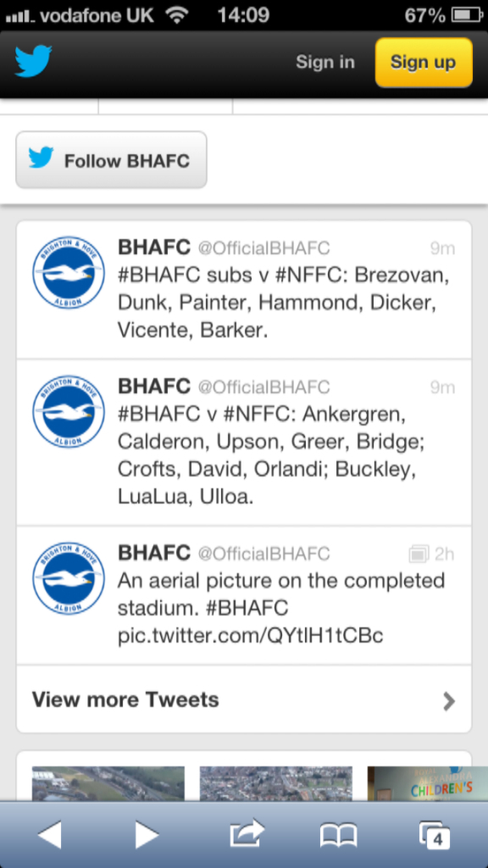Tap the Twitter bird logo in header
The image size is (488, 868).
click(33, 61)
